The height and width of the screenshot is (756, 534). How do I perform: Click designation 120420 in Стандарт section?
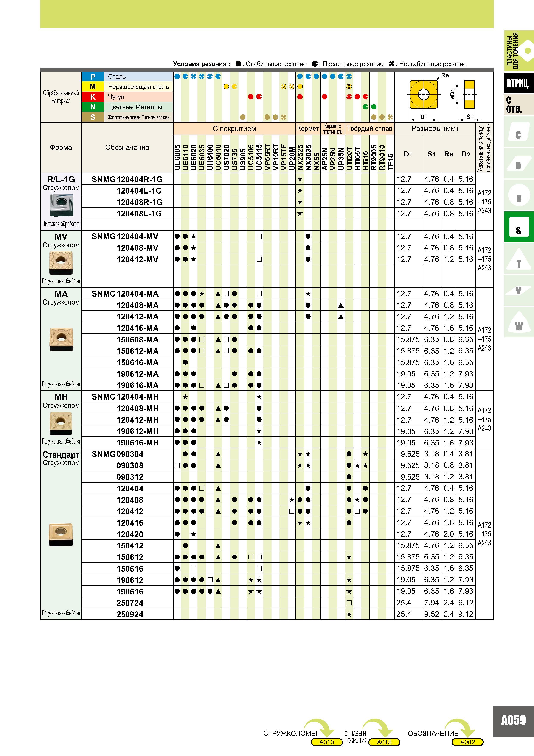[x=130, y=534]
